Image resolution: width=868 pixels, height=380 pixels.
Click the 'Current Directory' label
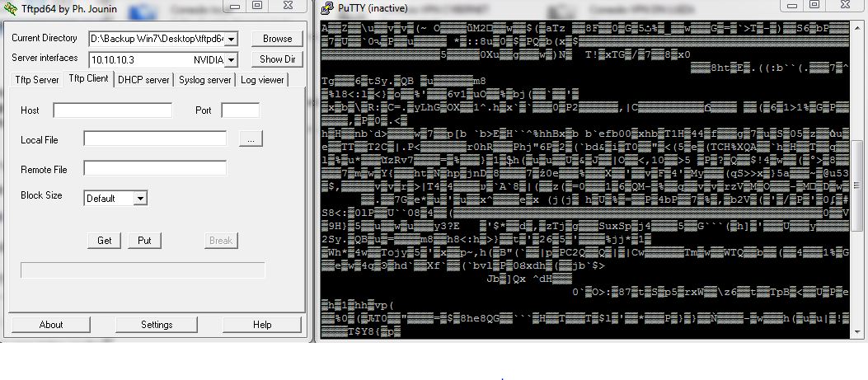pos(45,38)
